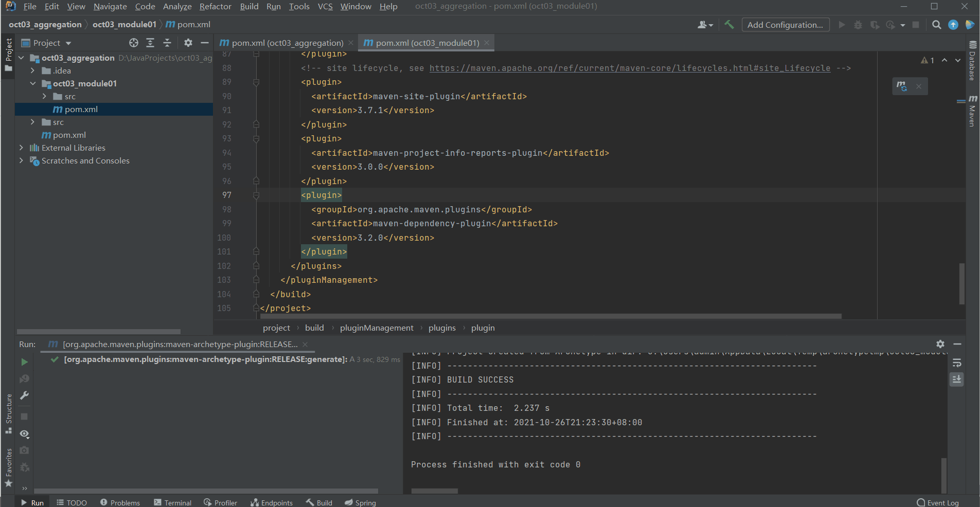The image size is (980, 507).
Task: Collapse the oct03_module01 folder
Action: click(x=32, y=83)
